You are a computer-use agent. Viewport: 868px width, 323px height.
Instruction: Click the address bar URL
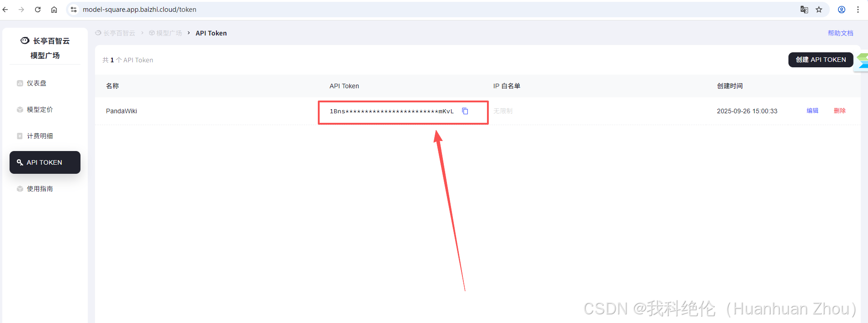point(140,10)
